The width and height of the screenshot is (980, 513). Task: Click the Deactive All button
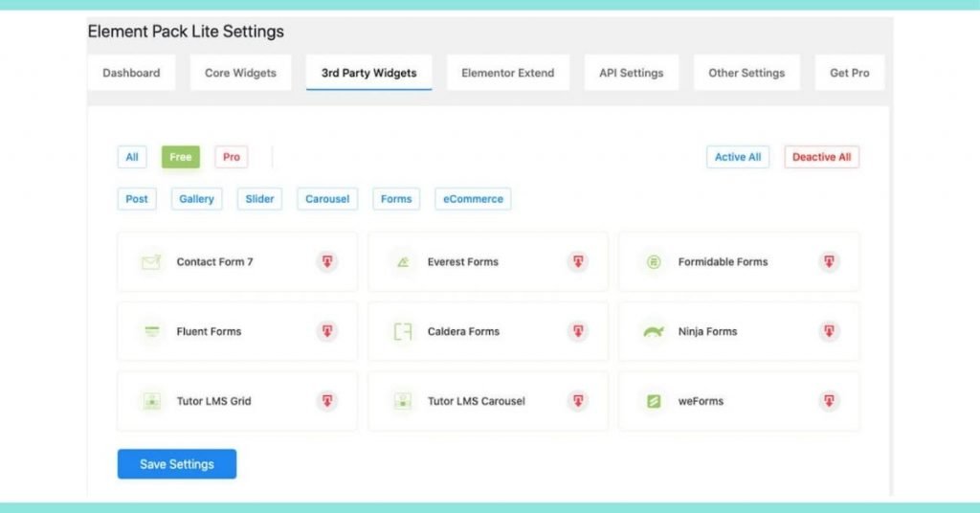pos(822,157)
